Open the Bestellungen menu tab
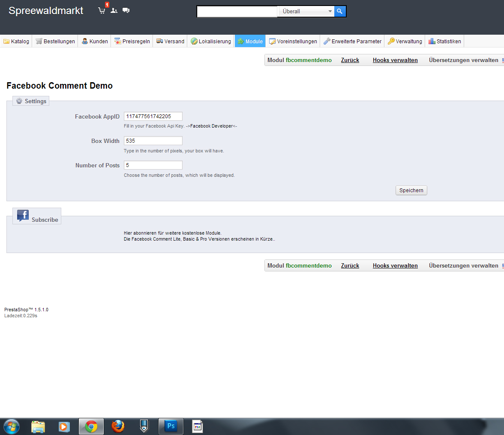504x435 pixels. coord(55,41)
